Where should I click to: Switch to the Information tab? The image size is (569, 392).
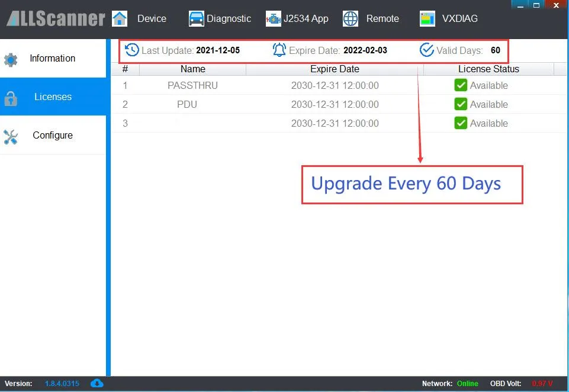[53, 59]
